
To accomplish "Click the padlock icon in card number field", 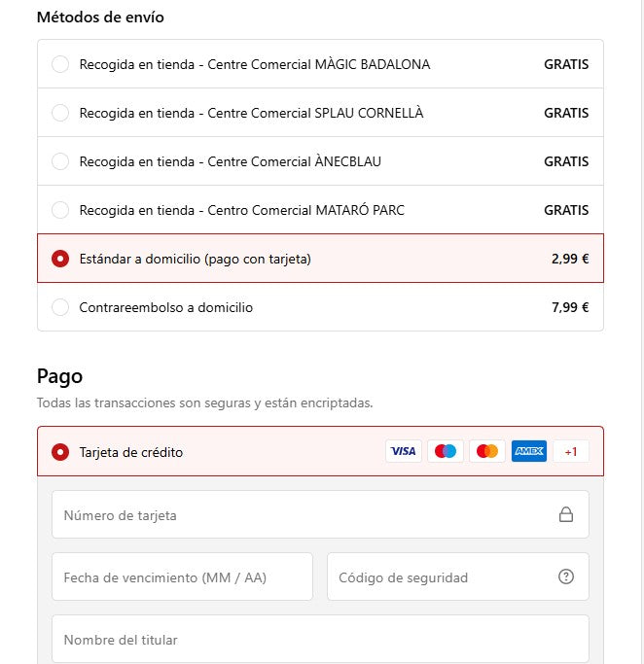I will [566, 515].
